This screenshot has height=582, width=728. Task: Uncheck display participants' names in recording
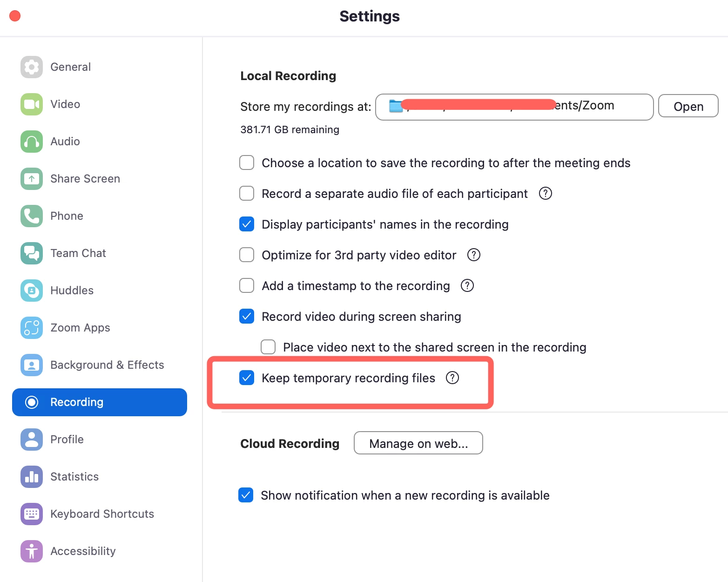click(x=247, y=224)
